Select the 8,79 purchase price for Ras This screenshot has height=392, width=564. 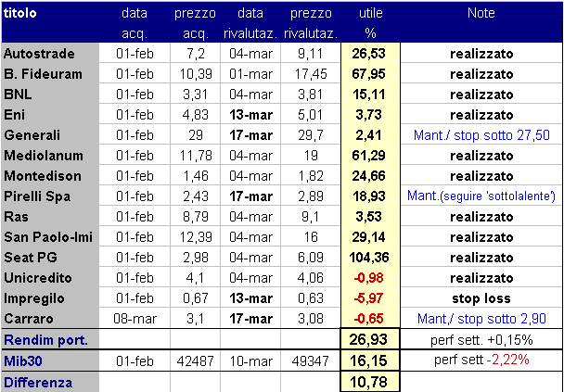click(x=196, y=217)
